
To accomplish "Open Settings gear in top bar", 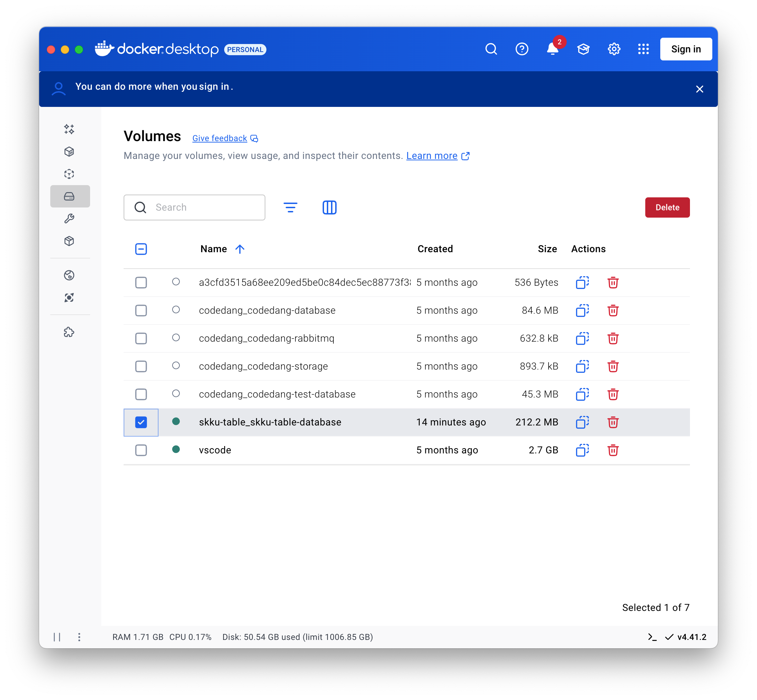I will tap(614, 49).
